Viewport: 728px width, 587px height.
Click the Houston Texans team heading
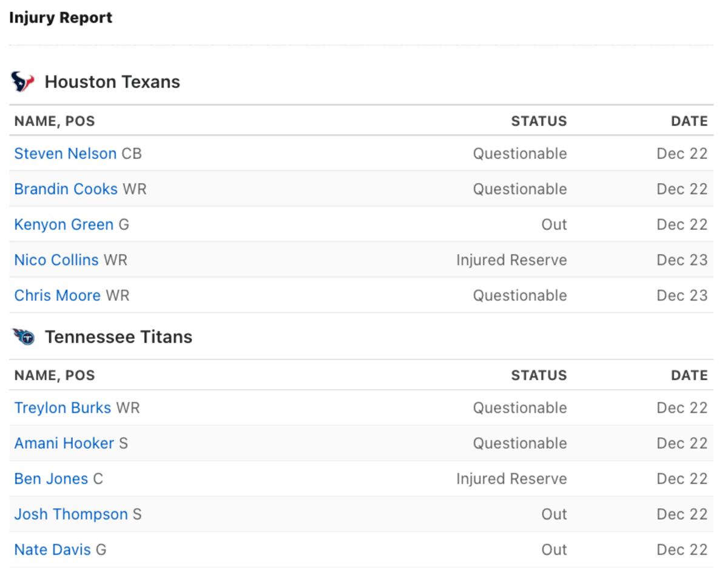tap(112, 82)
